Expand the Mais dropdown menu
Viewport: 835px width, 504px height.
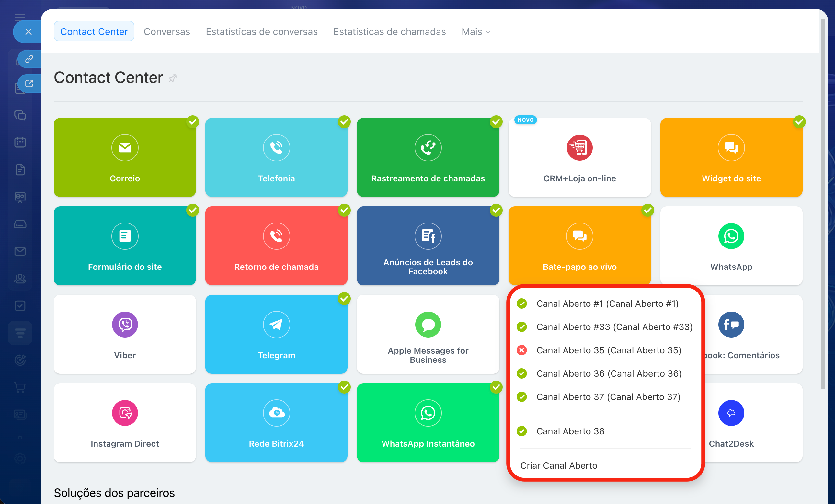click(x=476, y=31)
